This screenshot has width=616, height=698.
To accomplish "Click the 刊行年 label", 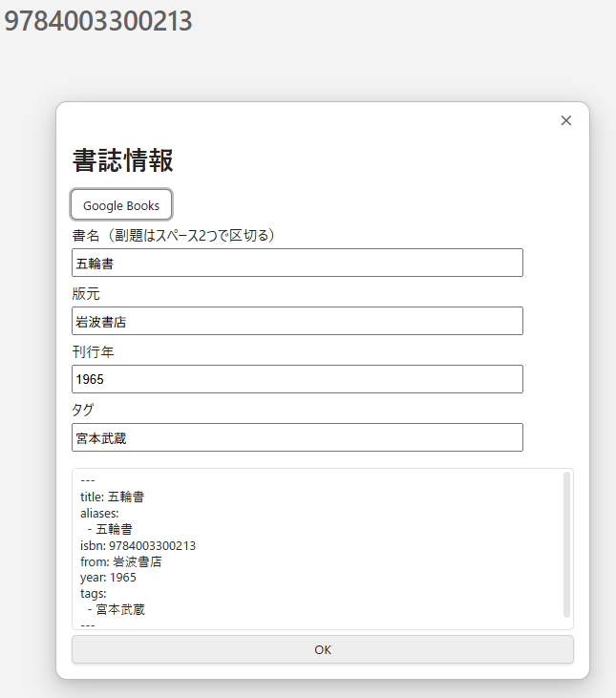I will pyautogui.click(x=93, y=352).
